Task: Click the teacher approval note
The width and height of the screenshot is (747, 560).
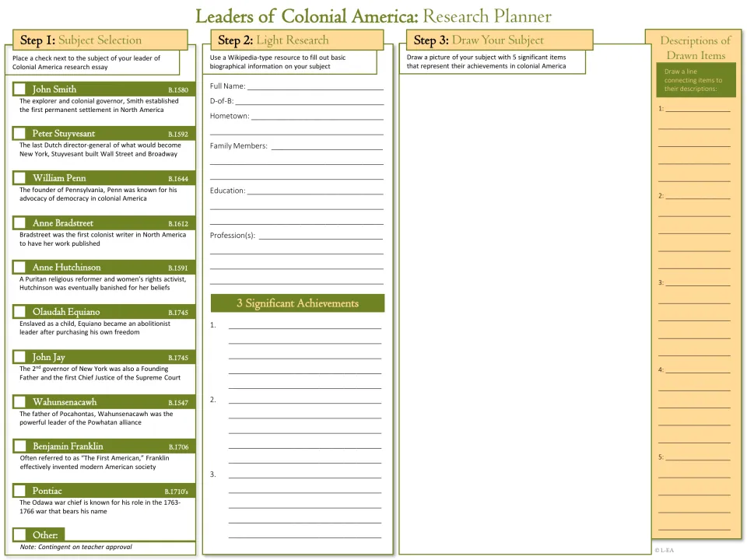Action: (75, 547)
